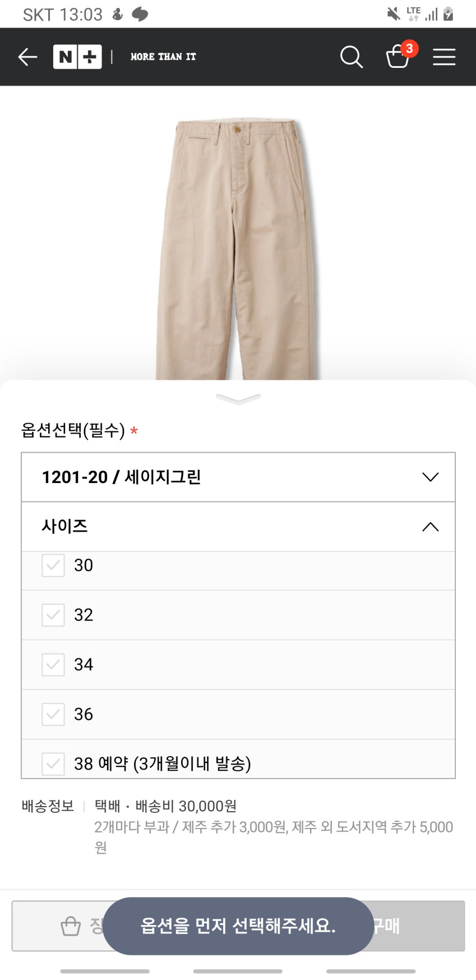Expand the 1201-20 / 세이지그린 color dropdown
The height and width of the screenshot is (980, 476).
coord(238,477)
